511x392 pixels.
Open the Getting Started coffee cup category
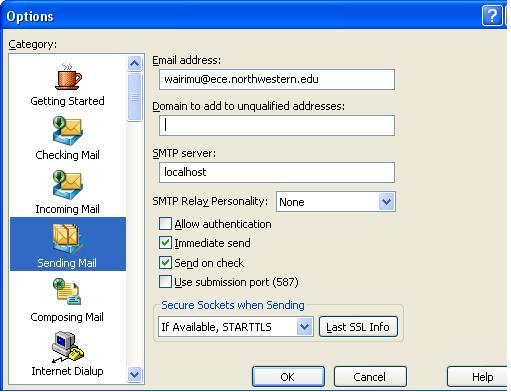(68, 76)
